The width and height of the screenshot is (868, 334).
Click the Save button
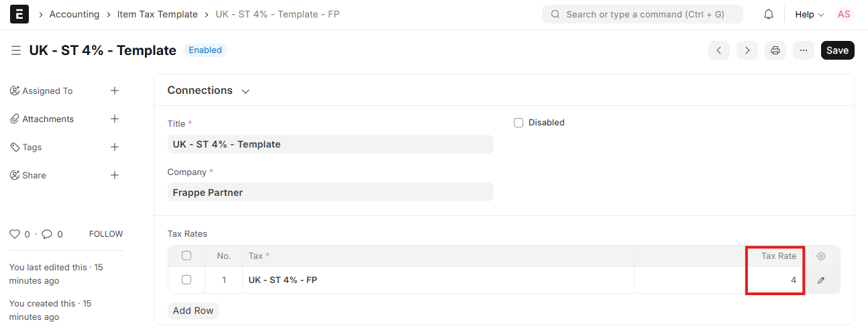point(837,50)
